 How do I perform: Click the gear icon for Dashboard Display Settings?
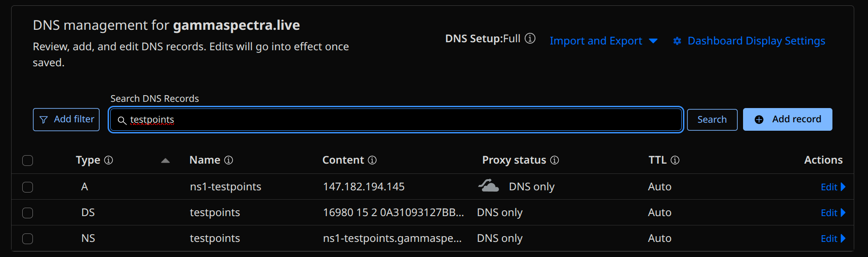pyautogui.click(x=677, y=41)
